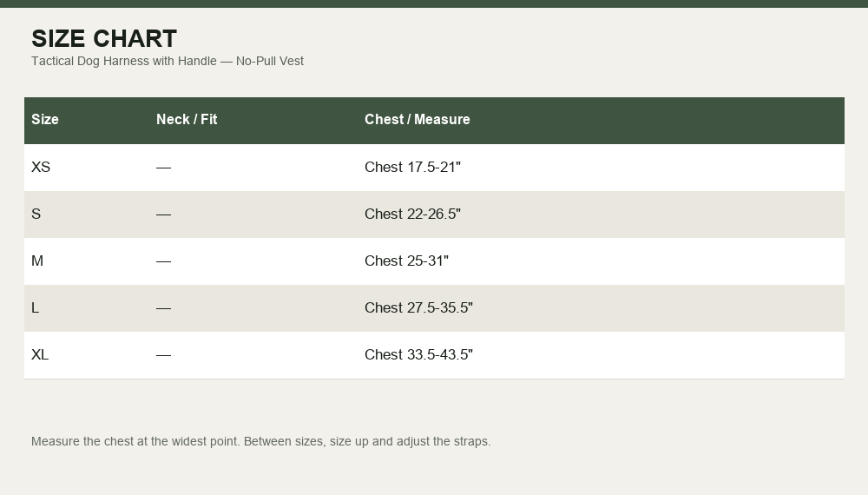The height and width of the screenshot is (495, 868).
Task: Click the dash in the XL neck cell
Action: click(163, 355)
